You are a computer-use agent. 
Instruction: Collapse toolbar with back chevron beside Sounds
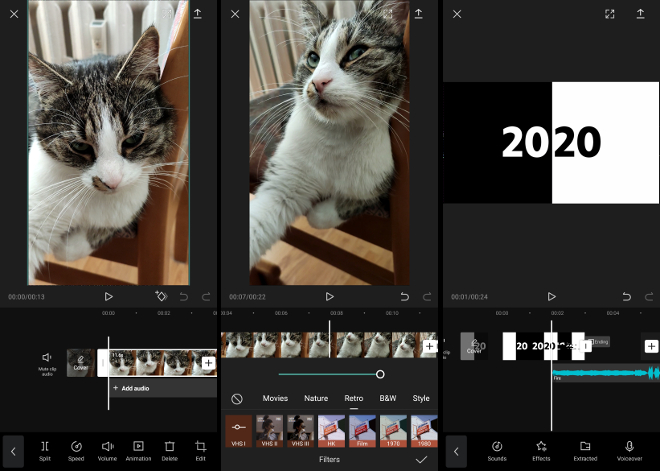(456, 451)
